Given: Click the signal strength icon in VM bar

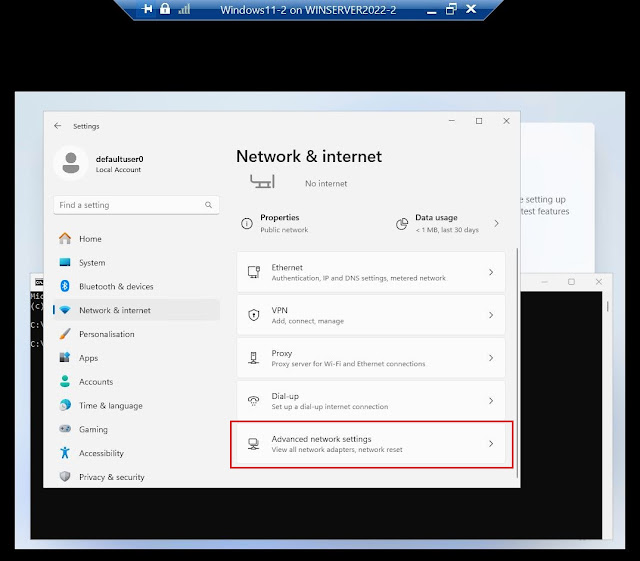Looking at the screenshot, I should click(184, 9).
